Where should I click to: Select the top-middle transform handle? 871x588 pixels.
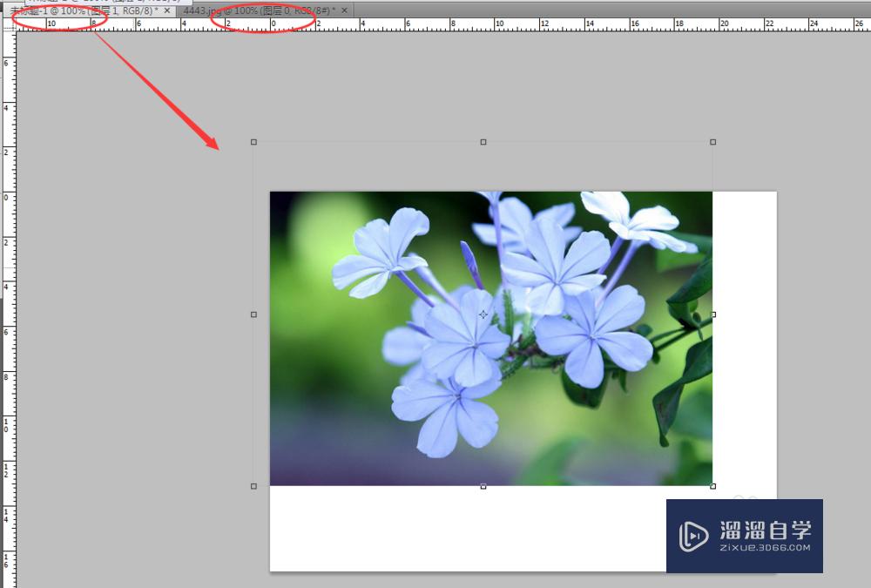coord(483,142)
